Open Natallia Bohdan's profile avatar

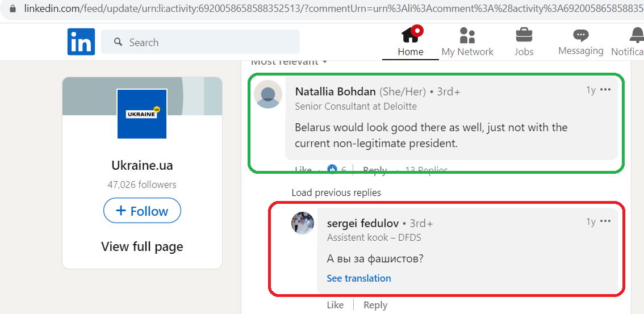point(268,94)
